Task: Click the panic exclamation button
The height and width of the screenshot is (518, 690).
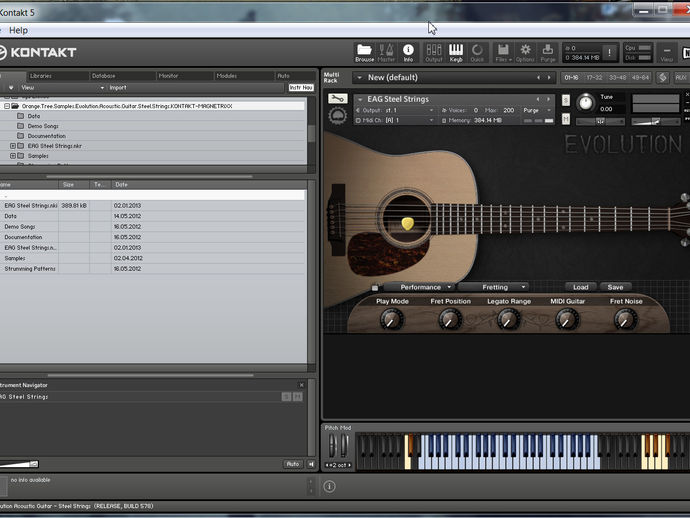Action: [609, 53]
